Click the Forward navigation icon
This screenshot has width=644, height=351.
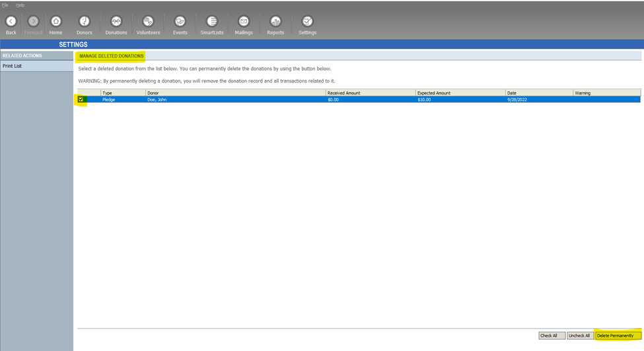click(x=33, y=21)
